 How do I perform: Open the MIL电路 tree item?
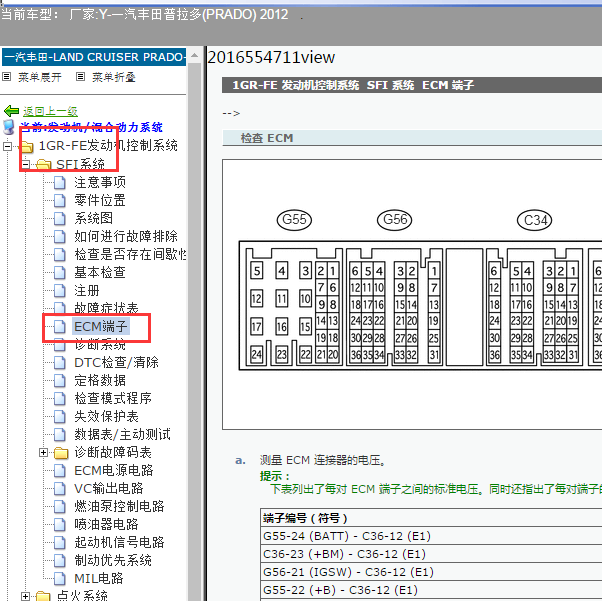pos(99,579)
